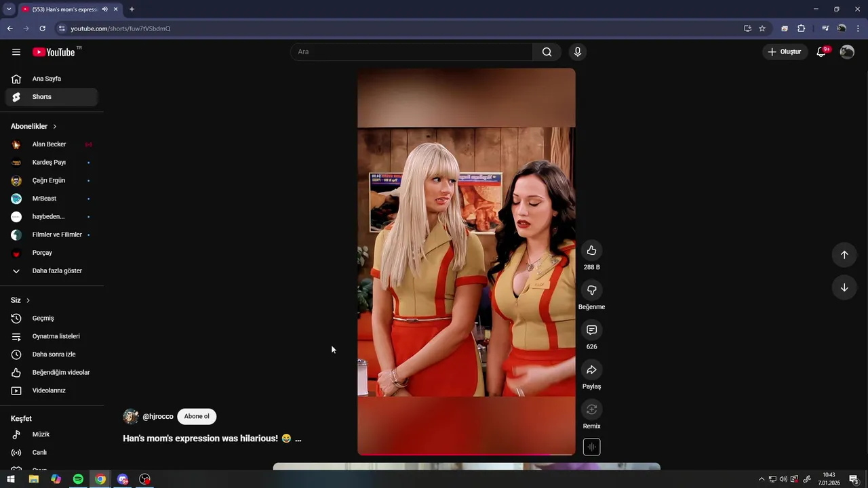
Task: Open OBS Studio from the taskbar
Action: (x=144, y=479)
